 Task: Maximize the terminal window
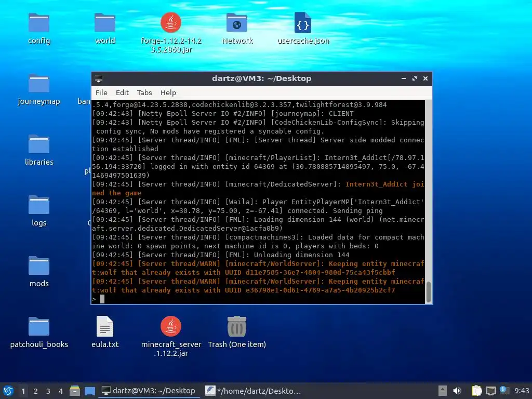(414, 78)
